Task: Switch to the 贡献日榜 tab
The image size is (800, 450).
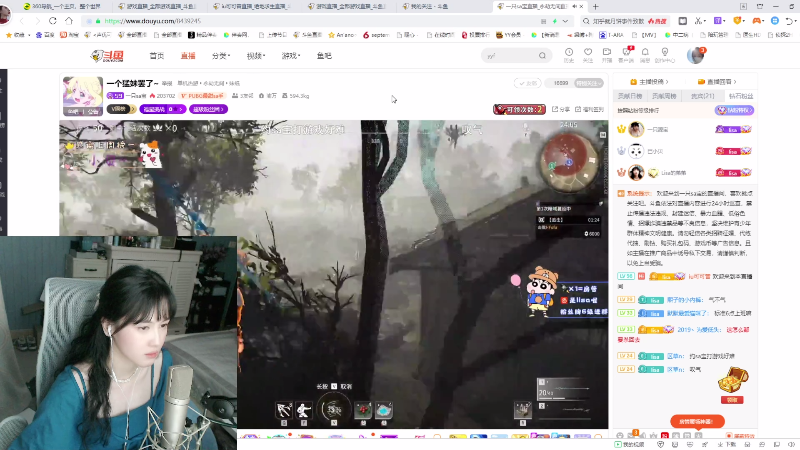Action: click(x=630, y=96)
